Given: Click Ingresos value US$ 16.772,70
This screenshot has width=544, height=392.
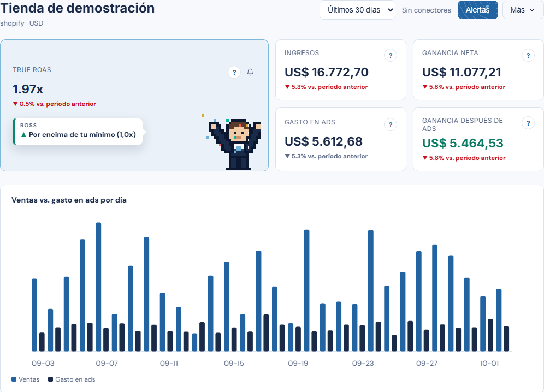Looking at the screenshot, I should point(327,72).
